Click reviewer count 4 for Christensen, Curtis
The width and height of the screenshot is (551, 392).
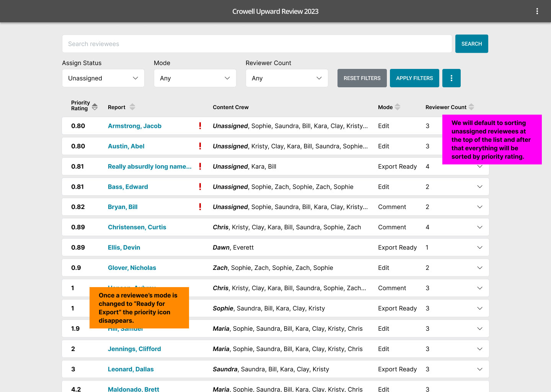click(x=427, y=227)
